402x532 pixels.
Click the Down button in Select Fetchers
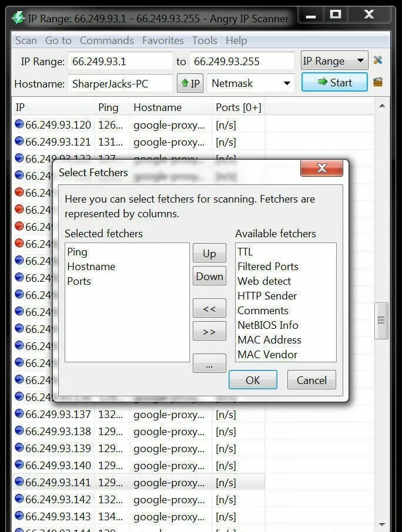209,276
